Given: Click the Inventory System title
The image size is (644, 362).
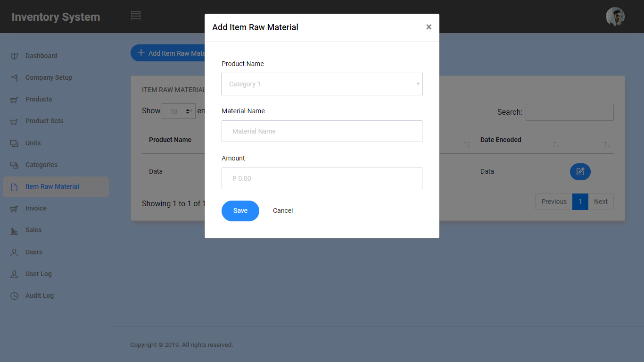Looking at the screenshot, I should [x=56, y=17].
